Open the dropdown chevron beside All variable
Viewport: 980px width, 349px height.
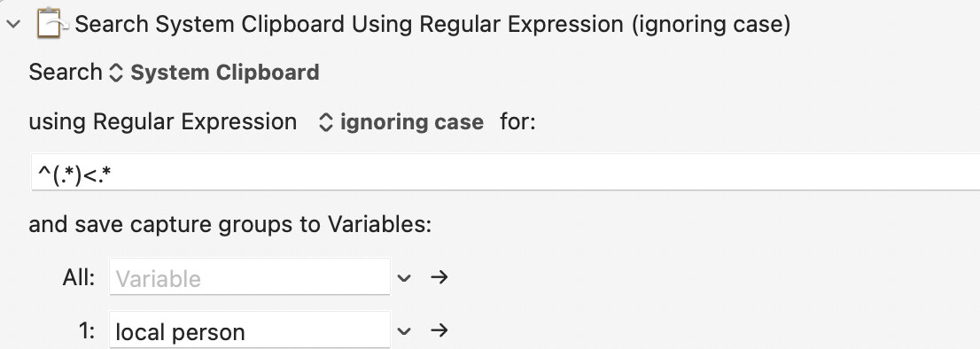pos(404,277)
